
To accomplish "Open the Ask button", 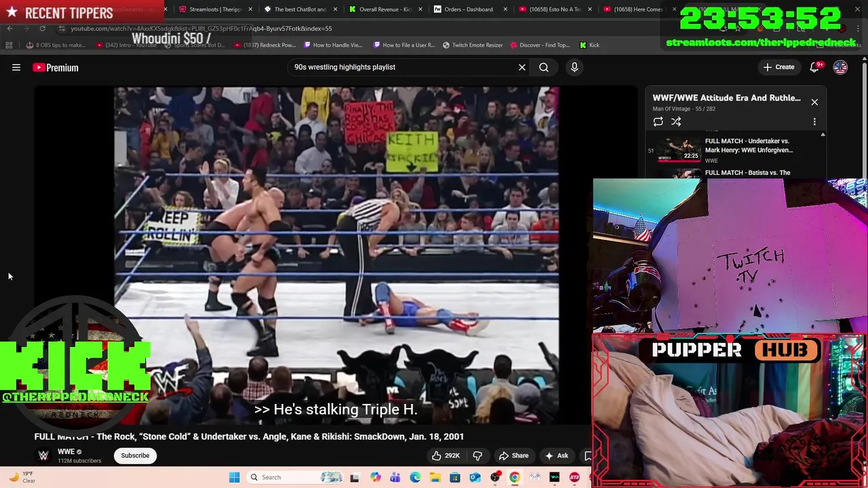I will point(556,455).
